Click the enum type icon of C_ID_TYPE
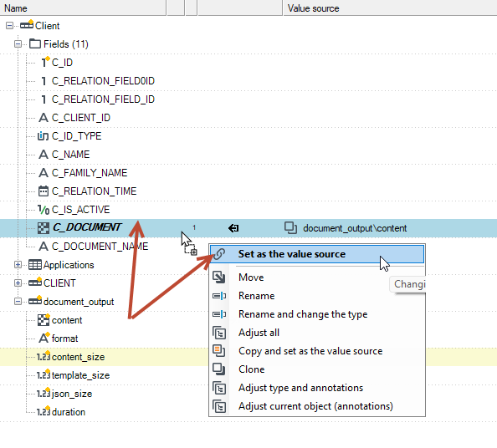This screenshot has width=497, height=448. [44, 136]
